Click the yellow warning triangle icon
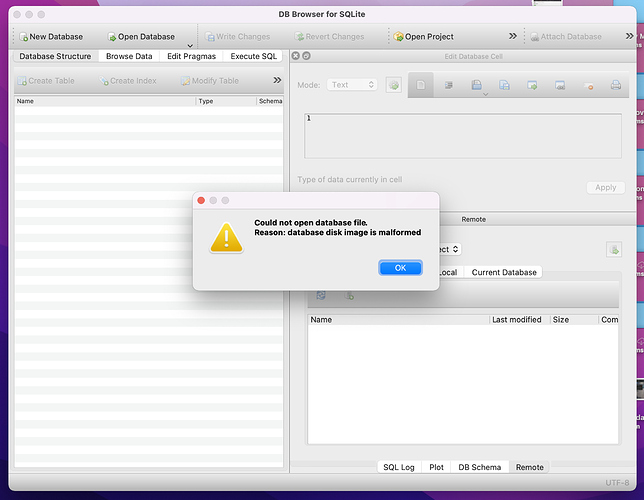This screenshot has height=500, width=644. pos(226,237)
